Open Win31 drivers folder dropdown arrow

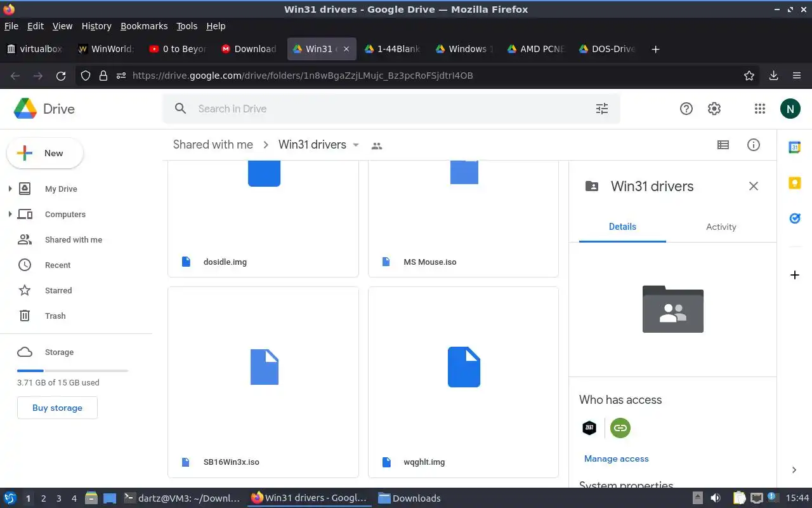[x=356, y=145]
